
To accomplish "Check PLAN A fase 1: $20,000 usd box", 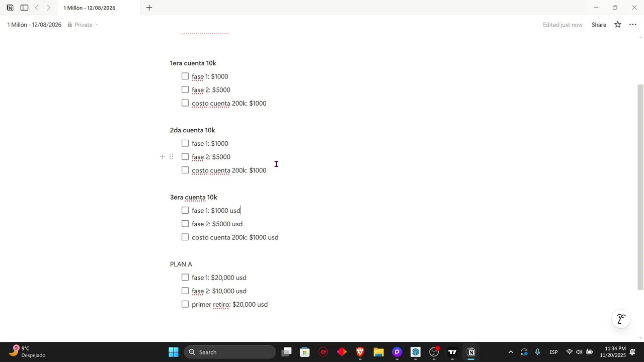I will tap(185, 277).
